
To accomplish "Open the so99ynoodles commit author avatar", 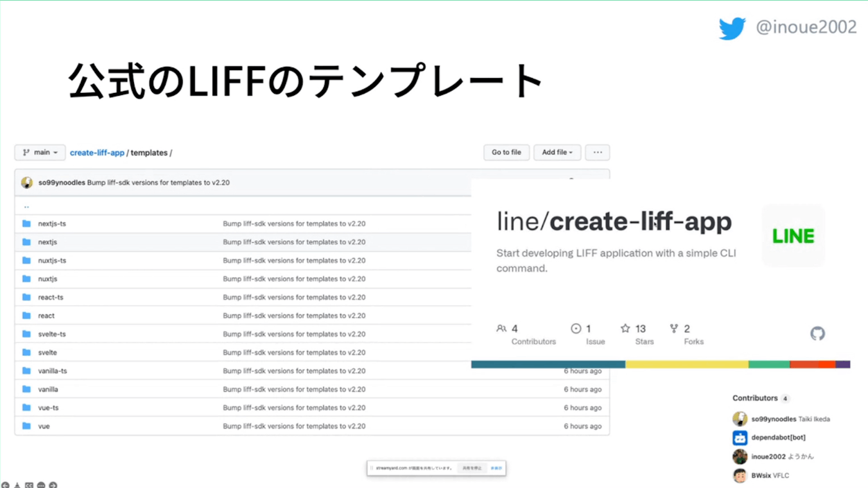I will (x=27, y=182).
